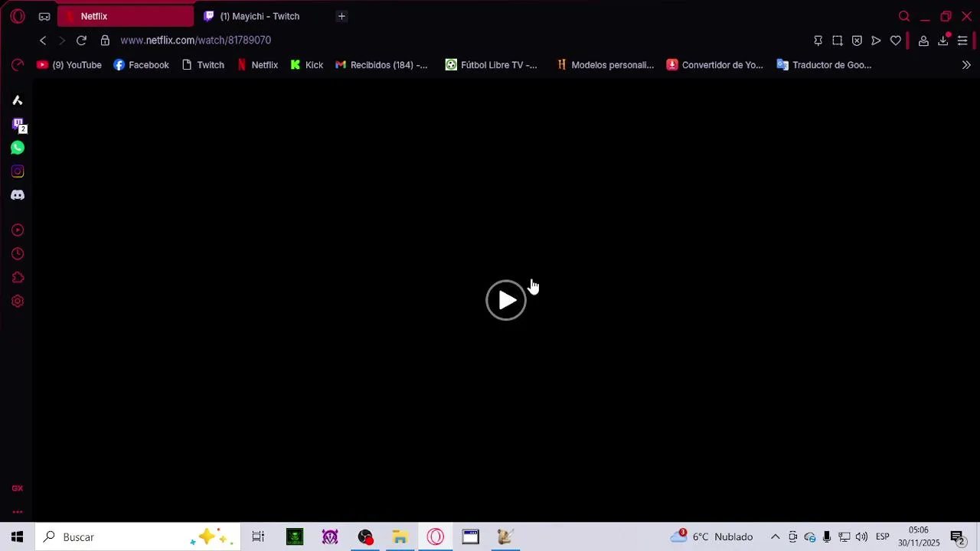Open Instagram in the sidebar
This screenshot has height=551, width=980.
(x=18, y=171)
